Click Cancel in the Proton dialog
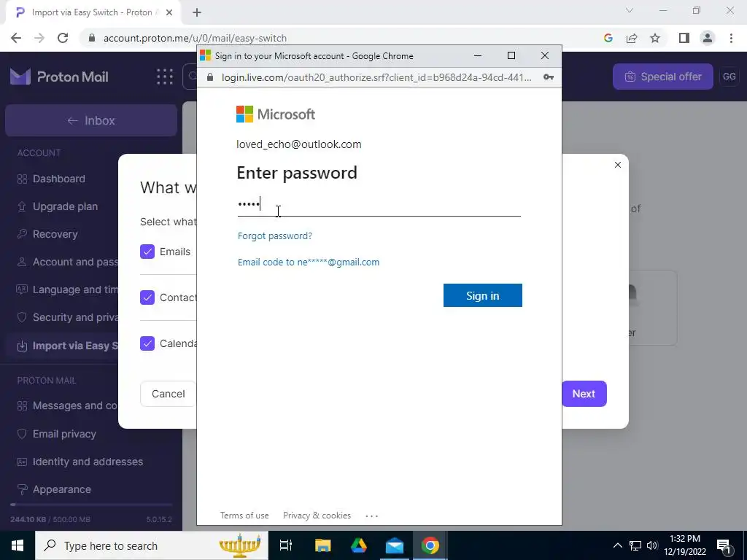 point(169,394)
